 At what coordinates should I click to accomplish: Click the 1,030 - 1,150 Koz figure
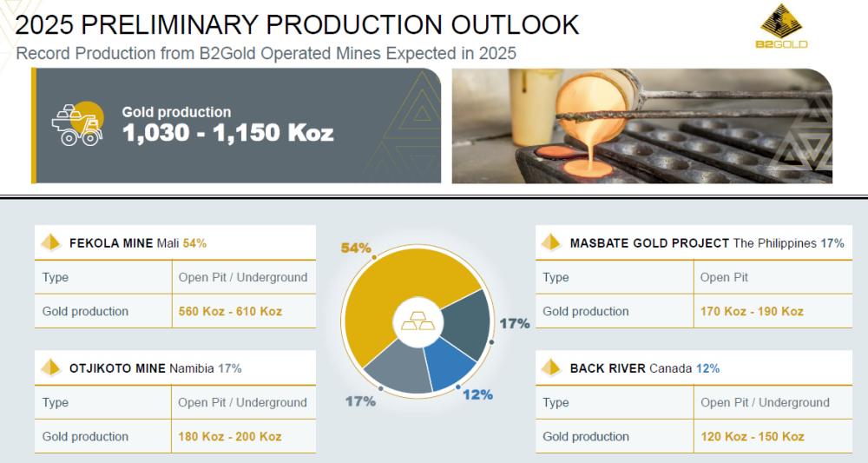(x=228, y=133)
